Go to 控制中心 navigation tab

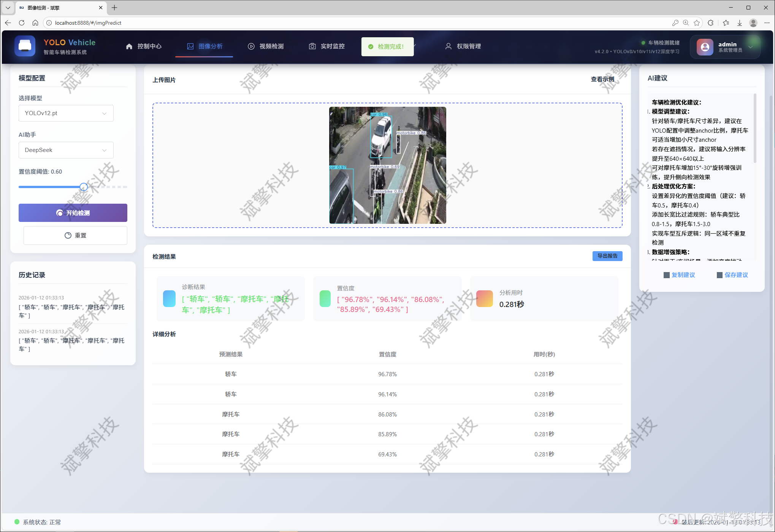(144, 46)
